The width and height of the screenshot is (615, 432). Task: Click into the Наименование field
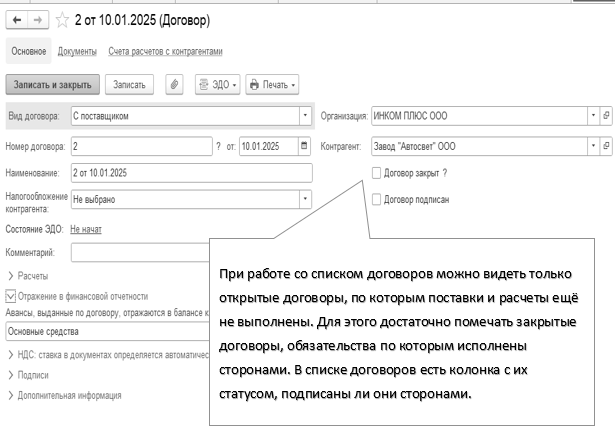point(192,173)
